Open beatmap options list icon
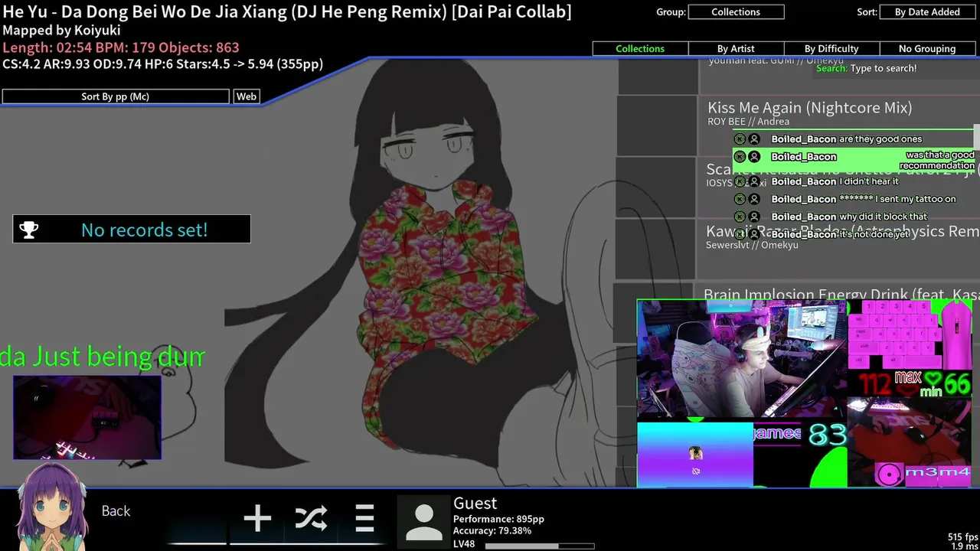The height and width of the screenshot is (551, 980). pyautogui.click(x=364, y=518)
